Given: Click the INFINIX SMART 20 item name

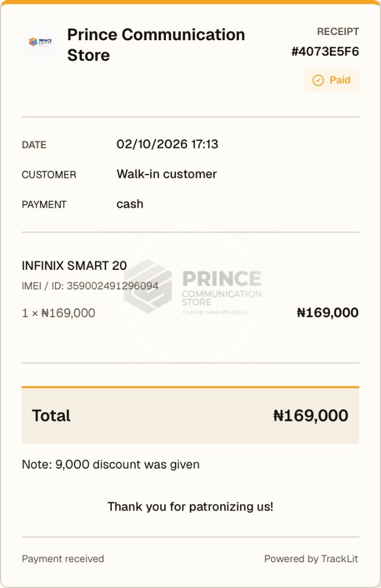Looking at the screenshot, I should click(74, 265).
